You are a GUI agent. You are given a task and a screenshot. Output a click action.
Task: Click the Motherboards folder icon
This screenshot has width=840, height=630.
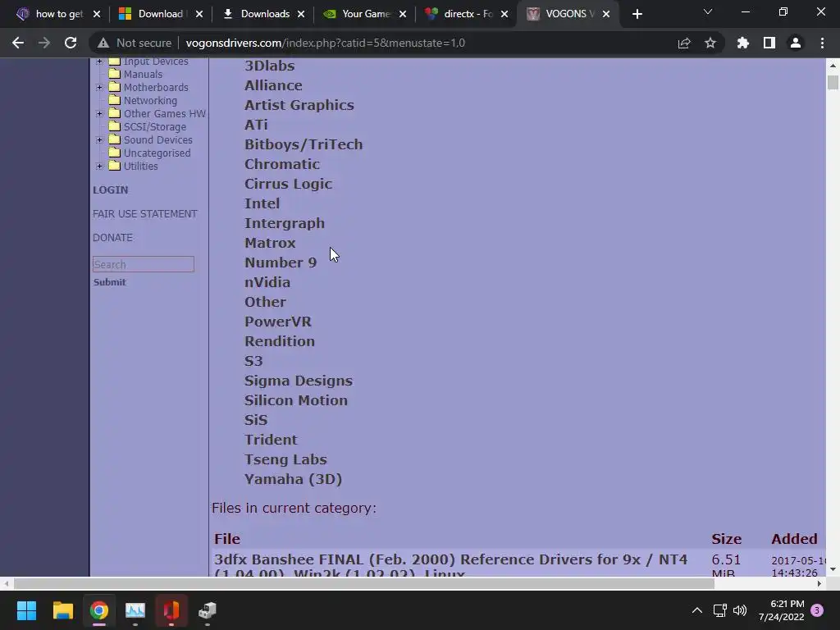[x=115, y=87]
